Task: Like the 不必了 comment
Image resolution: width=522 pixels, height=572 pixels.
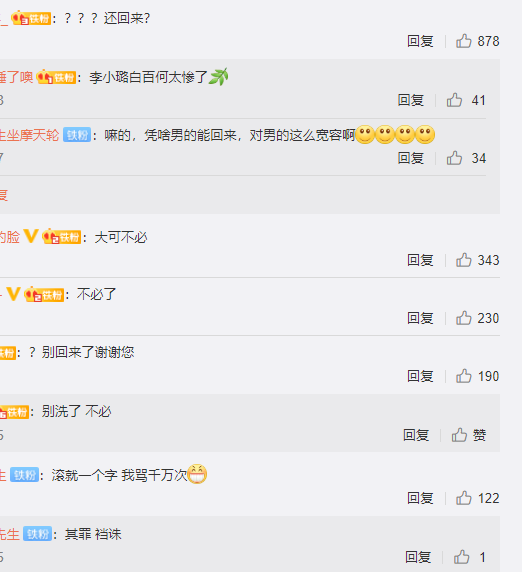Action: click(464, 318)
